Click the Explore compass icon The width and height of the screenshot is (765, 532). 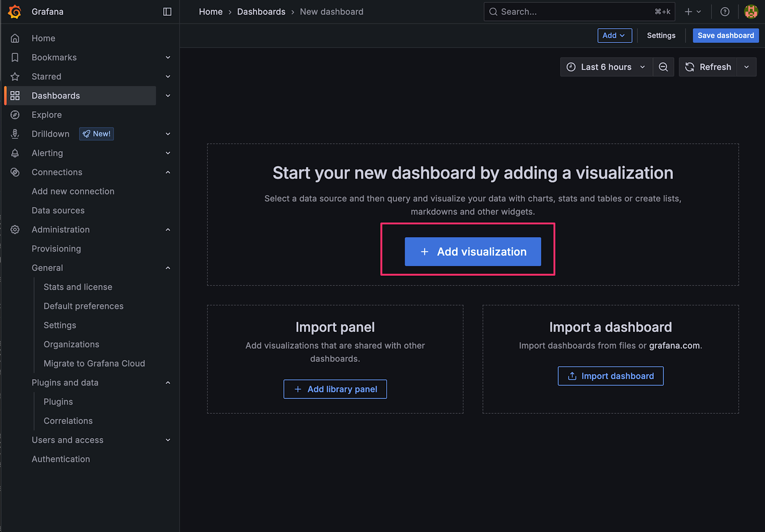pos(15,115)
